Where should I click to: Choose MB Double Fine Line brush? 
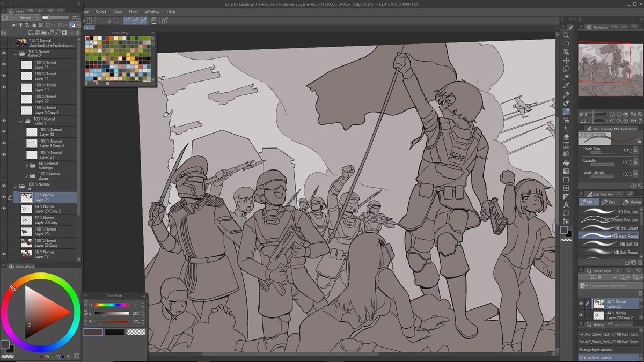coord(609,220)
